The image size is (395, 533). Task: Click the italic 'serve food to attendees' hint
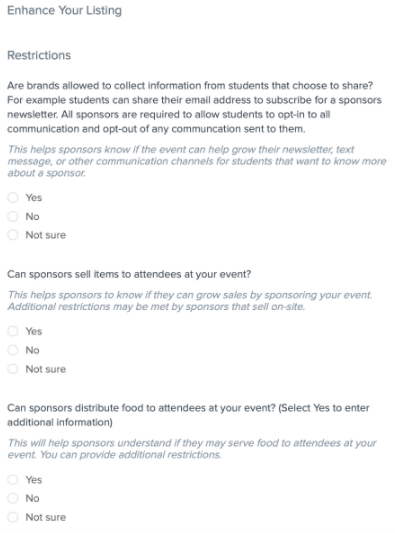[x=192, y=449]
